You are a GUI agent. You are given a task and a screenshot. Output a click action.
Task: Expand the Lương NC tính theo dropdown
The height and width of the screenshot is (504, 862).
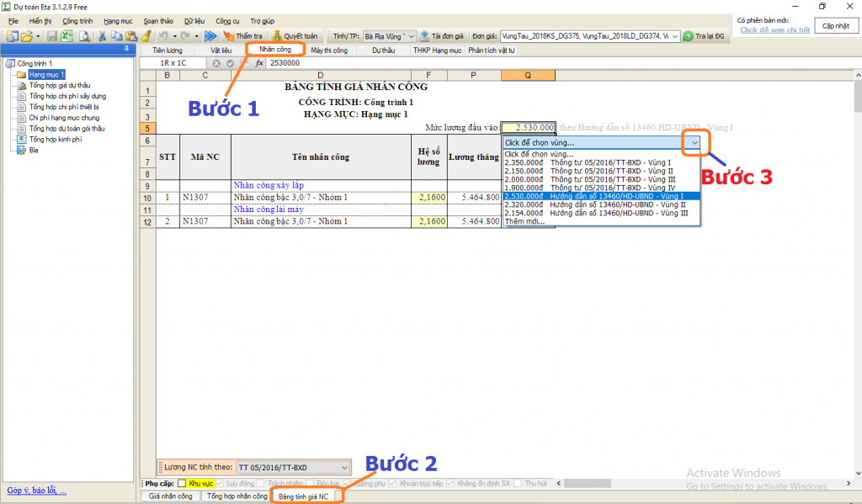click(x=343, y=467)
